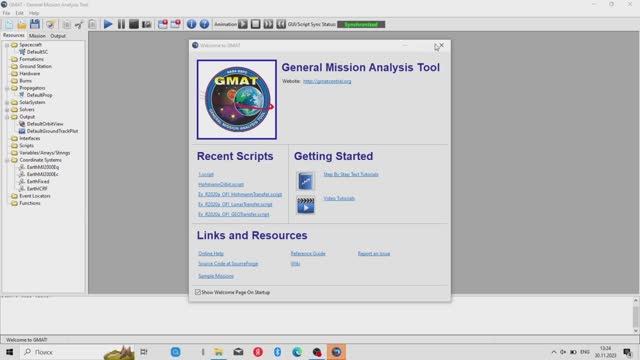Open the Source Code at SourceForge link
The image size is (640, 360).
(228, 264)
